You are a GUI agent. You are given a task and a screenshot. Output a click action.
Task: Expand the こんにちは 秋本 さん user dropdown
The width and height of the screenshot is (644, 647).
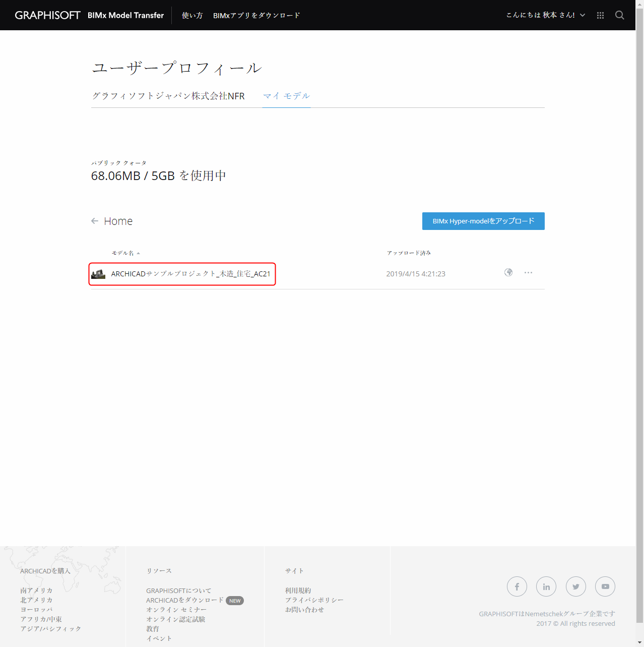click(x=546, y=15)
